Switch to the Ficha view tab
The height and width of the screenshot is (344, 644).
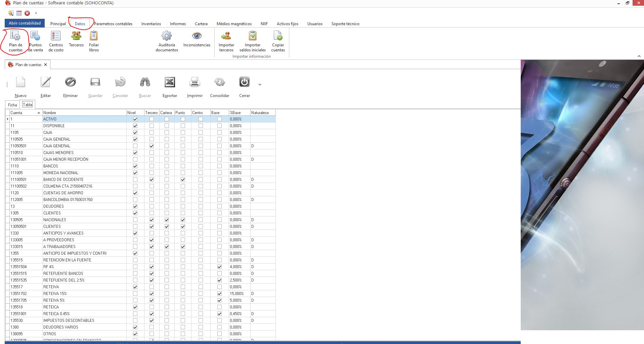pos(12,105)
